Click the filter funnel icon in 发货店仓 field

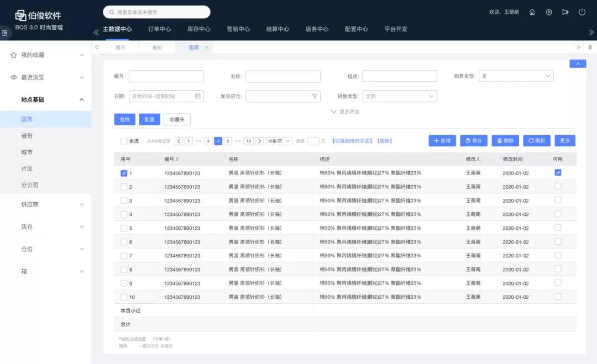click(315, 96)
